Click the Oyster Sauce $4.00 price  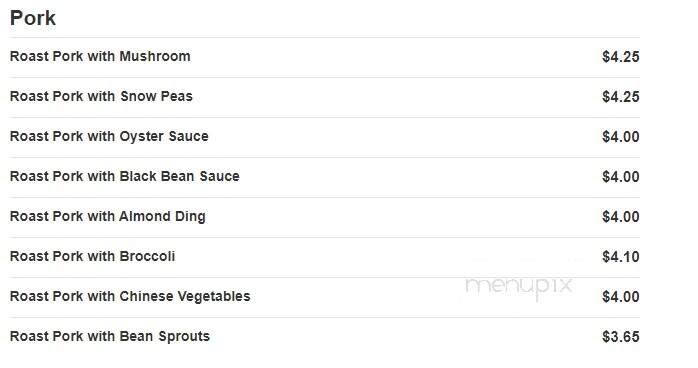click(x=621, y=137)
